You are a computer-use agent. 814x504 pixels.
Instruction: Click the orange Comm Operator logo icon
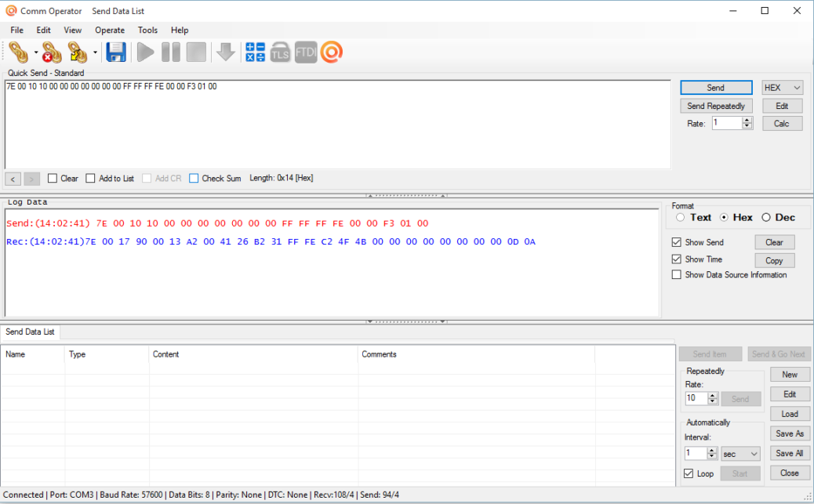click(x=331, y=53)
